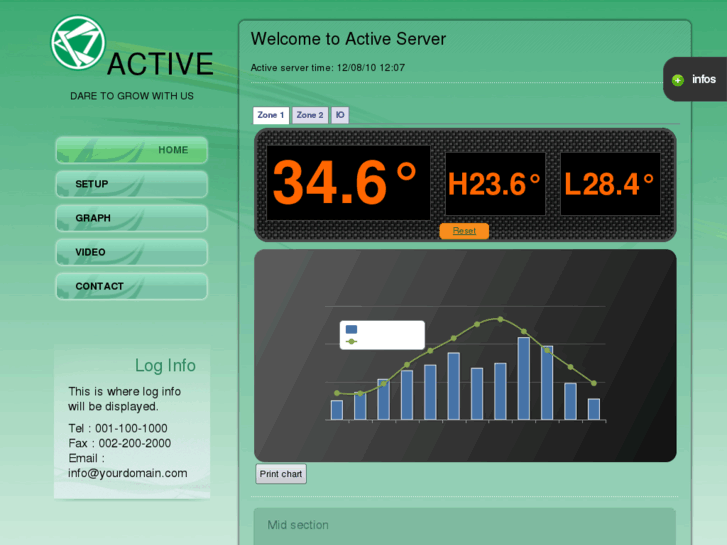Screen dimensions: 727x545
Task: Click the Active logo icon
Action: tap(78, 43)
